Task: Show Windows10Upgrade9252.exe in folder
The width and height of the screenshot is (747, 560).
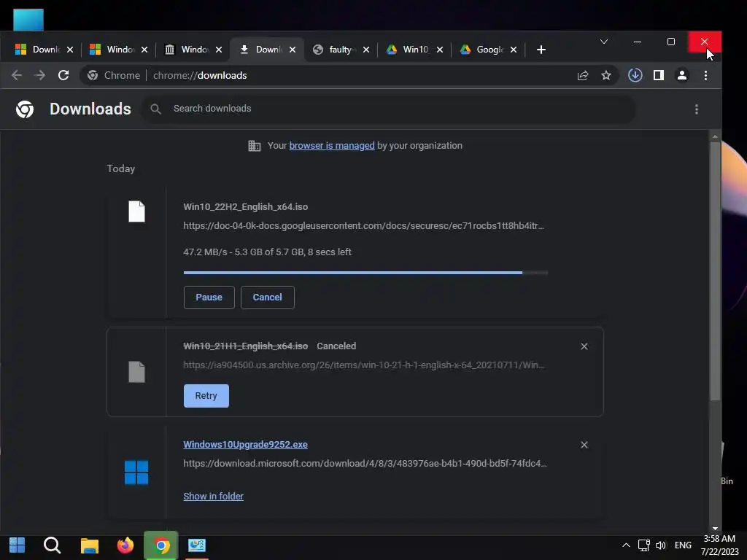Action: click(x=214, y=496)
